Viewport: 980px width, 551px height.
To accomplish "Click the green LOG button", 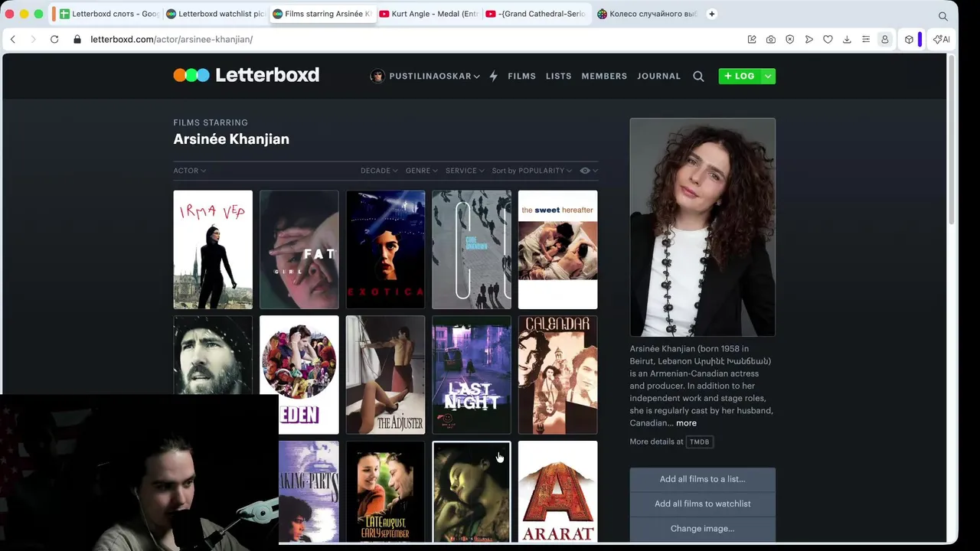I will point(740,76).
